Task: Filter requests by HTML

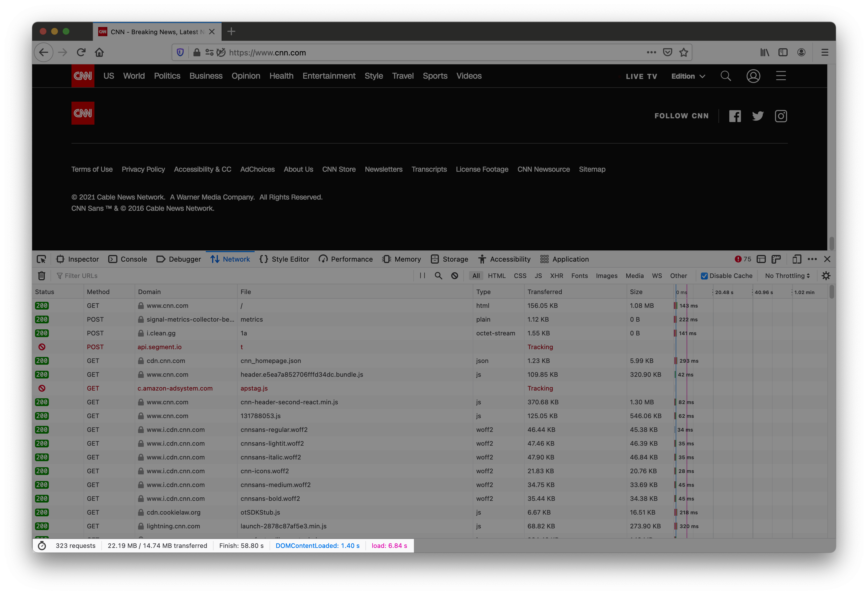Action: click(x=496, y=276)
